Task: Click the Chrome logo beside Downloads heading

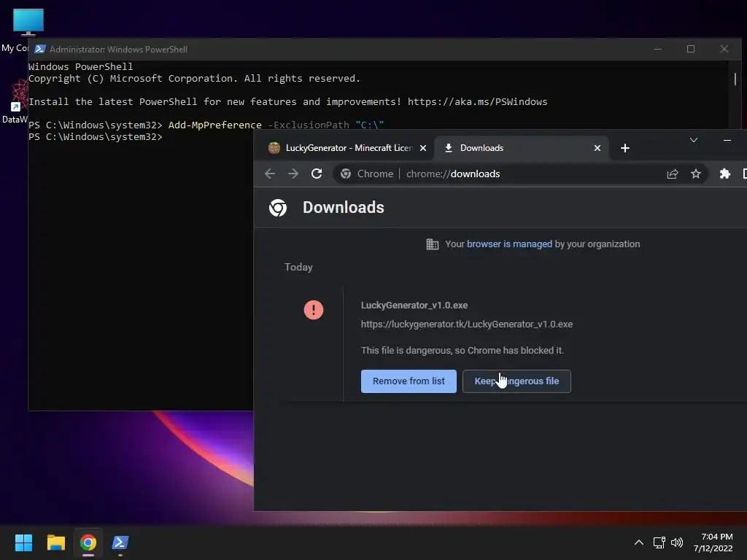Action: tap(278, 208)
